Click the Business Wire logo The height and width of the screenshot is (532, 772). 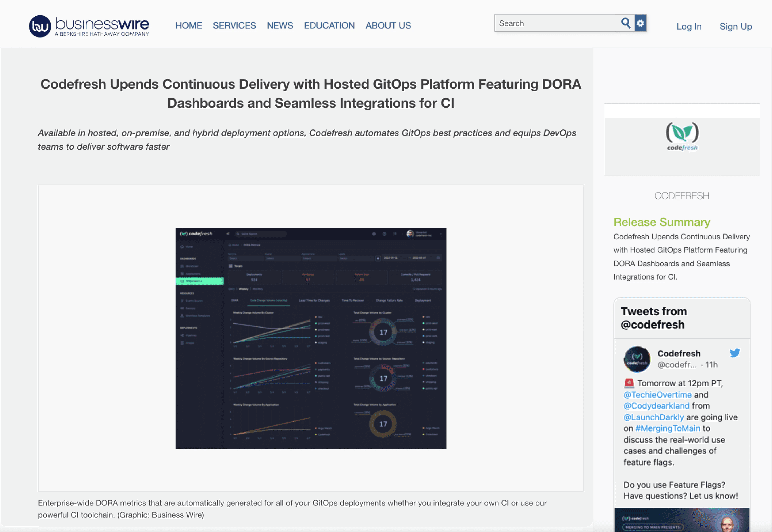click(89, 26)
